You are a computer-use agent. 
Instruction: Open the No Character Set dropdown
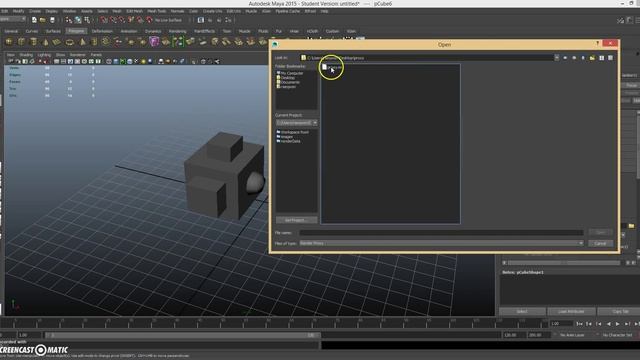coord(617,335)
